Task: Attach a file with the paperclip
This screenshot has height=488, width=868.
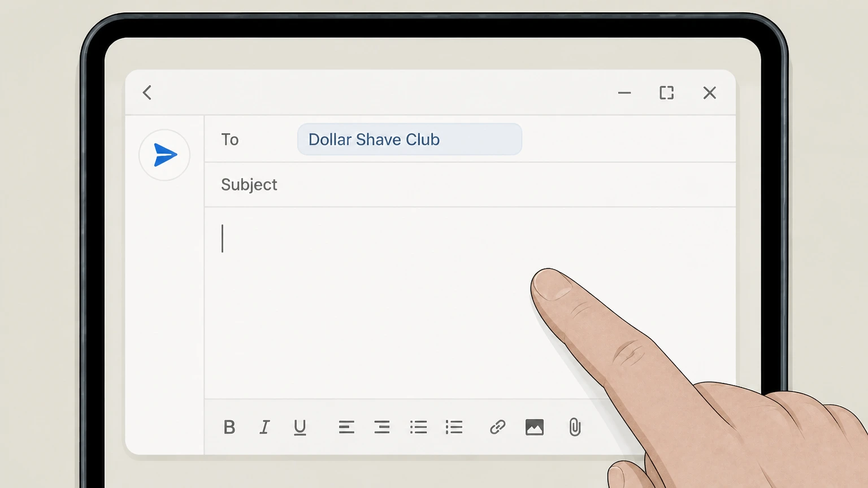Action: coord(575,427)
